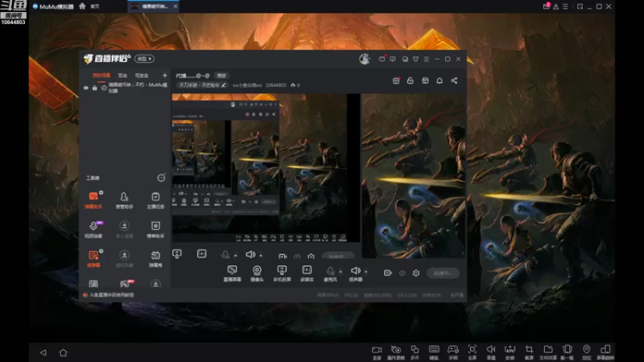The image size is (644, 362).
Task: Toggle visibility eye of the MuMu source
Action: click(x=86, y=88)
